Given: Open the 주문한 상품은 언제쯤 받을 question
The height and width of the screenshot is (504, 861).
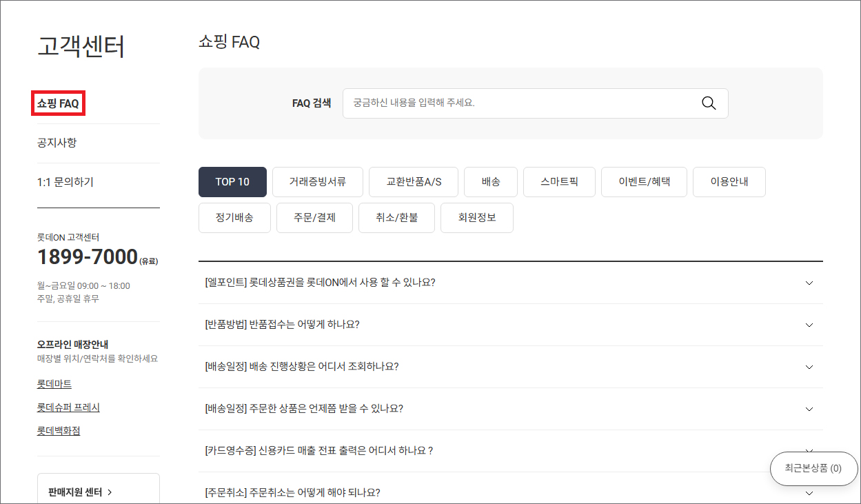Looking at the screenshot, I should pos(304,409).
